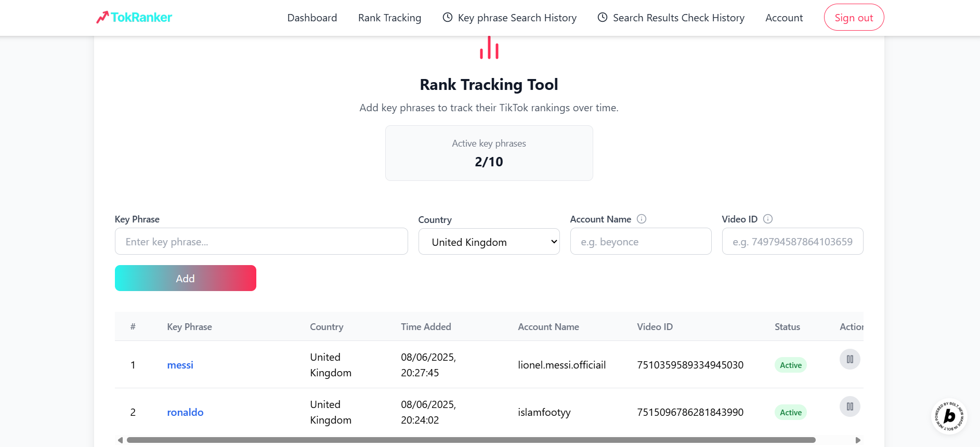Click the Time Added column header

(426, 326)
